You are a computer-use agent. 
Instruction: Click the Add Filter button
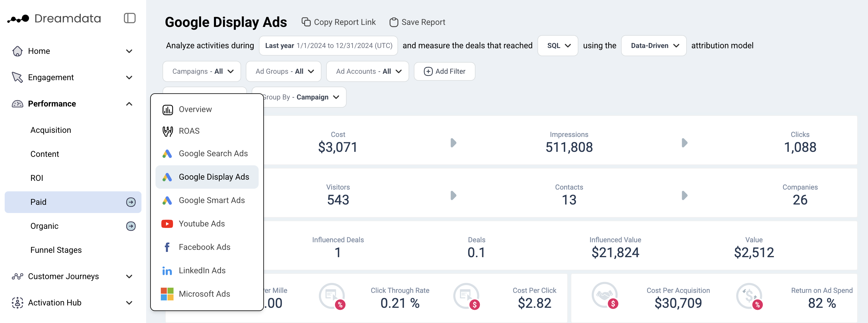click(444, 71)
